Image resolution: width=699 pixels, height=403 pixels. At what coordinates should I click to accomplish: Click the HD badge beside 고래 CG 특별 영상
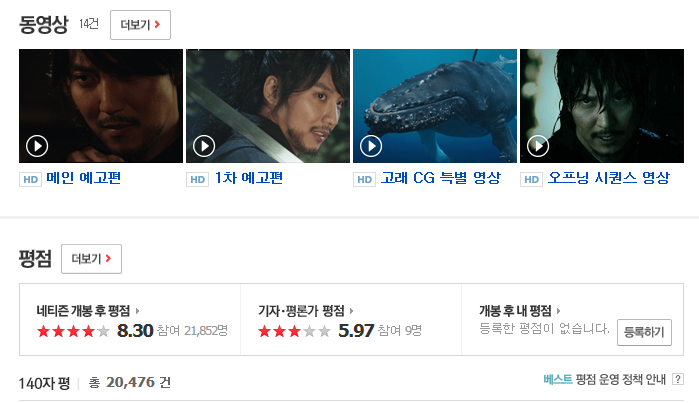click(x=365, y=180)
